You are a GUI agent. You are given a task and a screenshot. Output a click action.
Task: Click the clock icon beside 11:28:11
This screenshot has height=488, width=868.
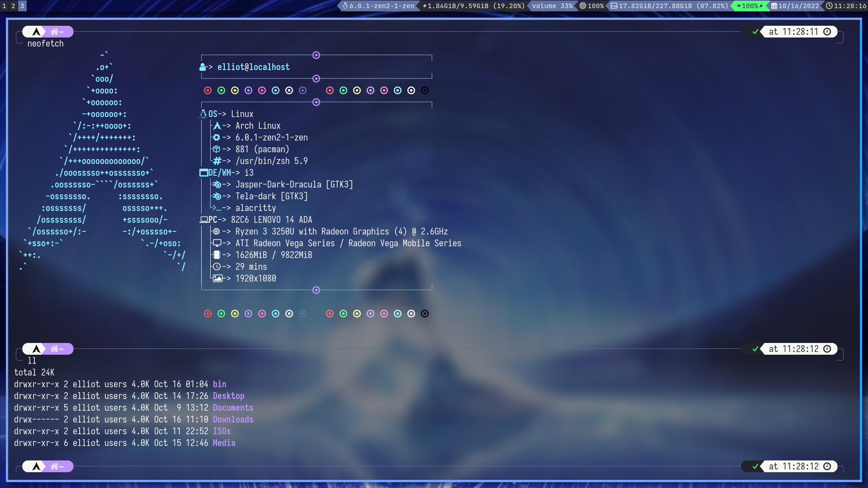[827, 32]
